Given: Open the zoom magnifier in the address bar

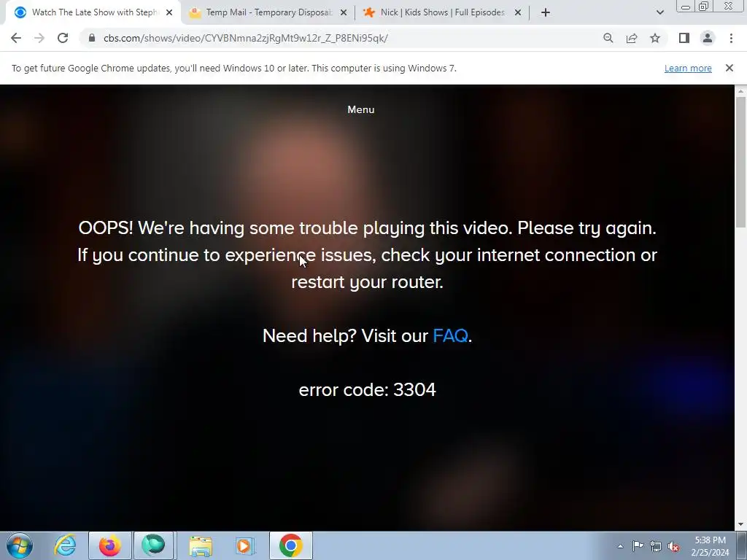Looking at the screenshot, I should [x=608, y=38].
